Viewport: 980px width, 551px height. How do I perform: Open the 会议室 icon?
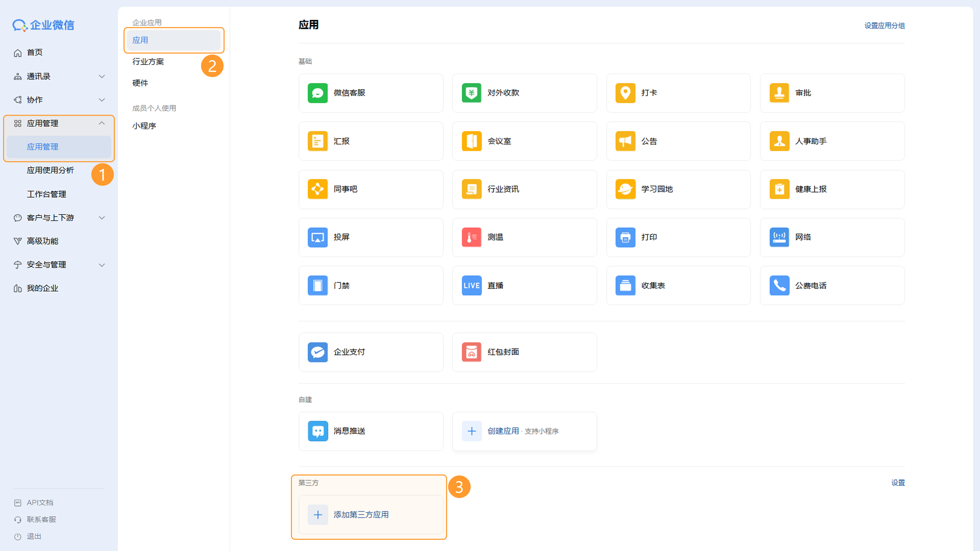[x=471, y=141]
